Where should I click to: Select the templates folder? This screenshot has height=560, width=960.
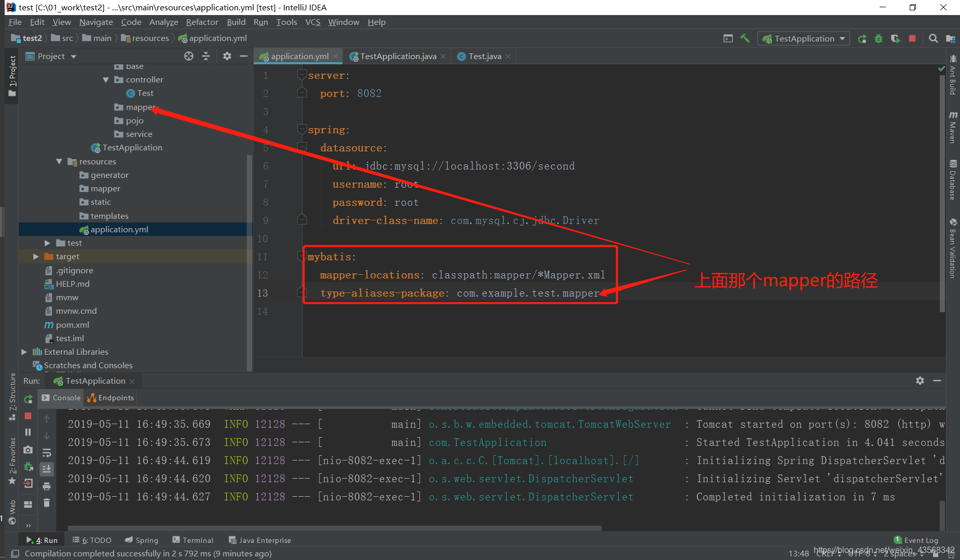tap(109, 216)
